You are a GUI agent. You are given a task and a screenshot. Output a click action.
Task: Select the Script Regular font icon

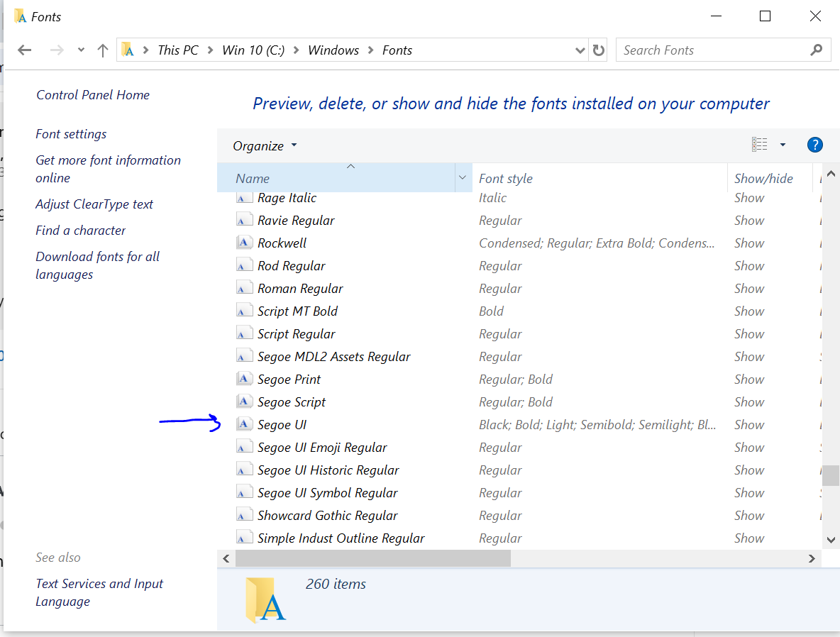pyautogui.click(x=244, y=334)
